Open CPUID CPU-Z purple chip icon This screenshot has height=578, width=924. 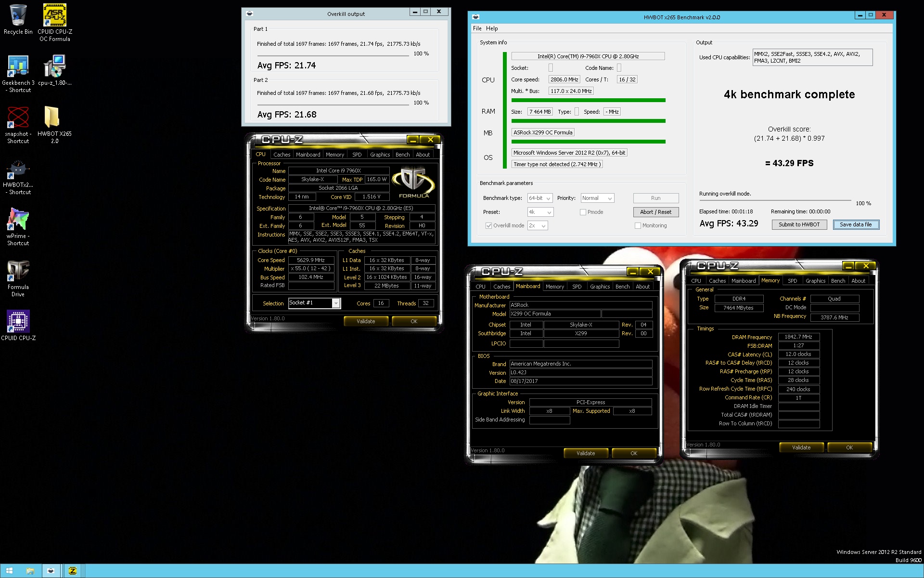(18, 326)
